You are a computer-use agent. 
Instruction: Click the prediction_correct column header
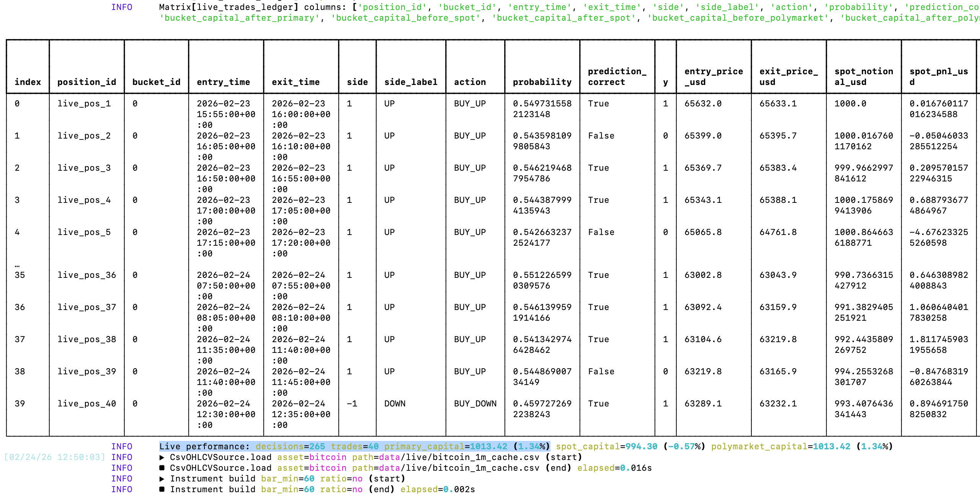click(616, 77)
